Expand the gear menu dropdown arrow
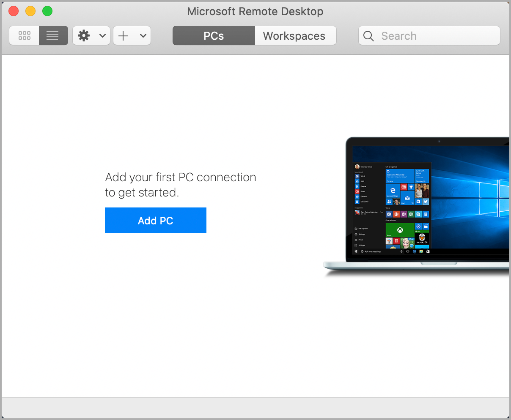The height and width of the screenshot is (420, 511). (x=102, y=36)
